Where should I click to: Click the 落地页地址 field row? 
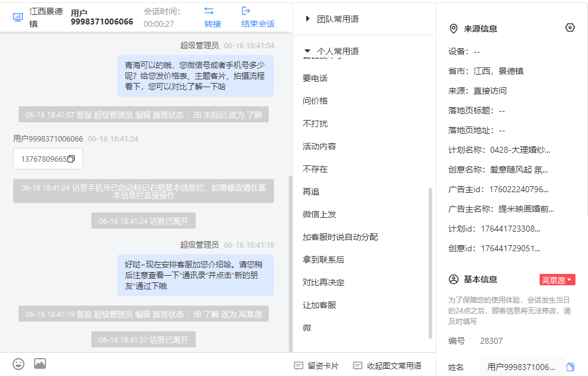point(476,130)
